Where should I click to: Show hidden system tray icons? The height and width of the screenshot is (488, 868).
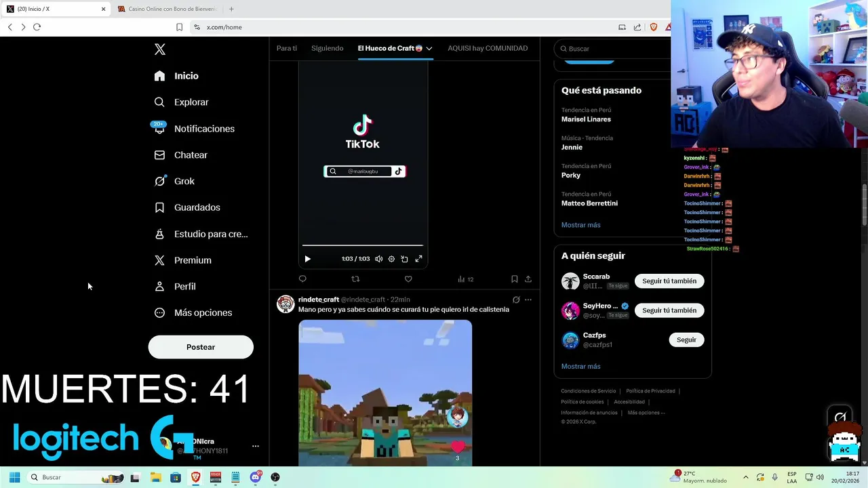point(745,477)
